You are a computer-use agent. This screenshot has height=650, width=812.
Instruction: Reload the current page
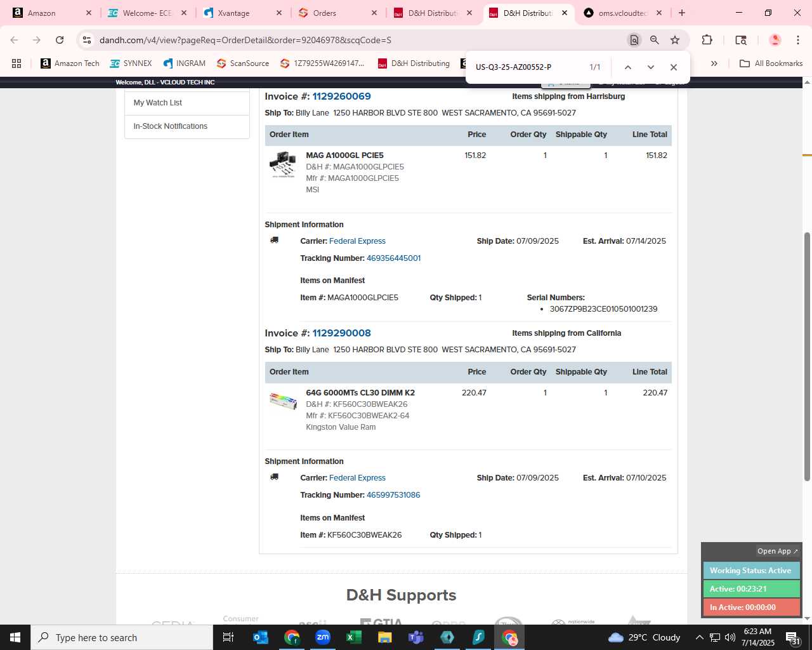click(x=60, y=40)
